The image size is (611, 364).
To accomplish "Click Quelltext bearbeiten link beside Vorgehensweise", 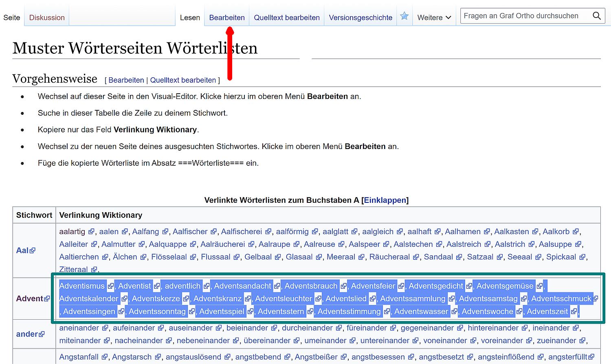I will pyautogui.click(x=183, y=80).
